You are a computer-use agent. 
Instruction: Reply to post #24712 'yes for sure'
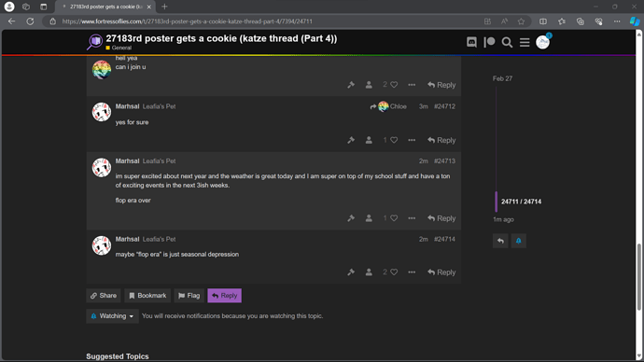(441, 140)
